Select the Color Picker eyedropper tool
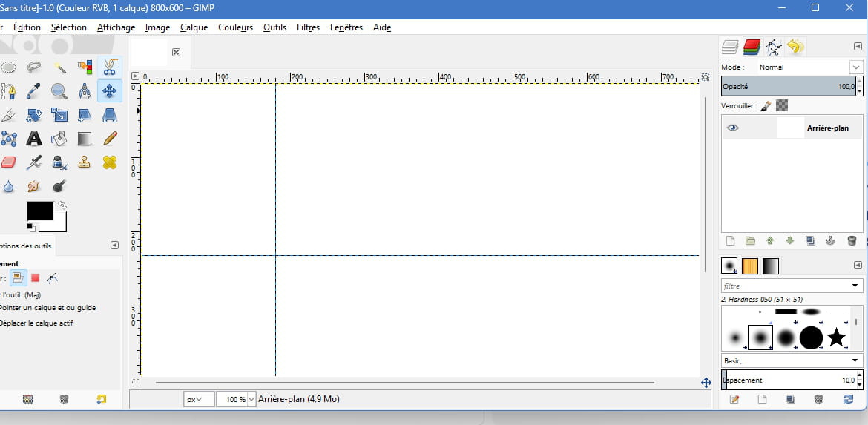The width and height of the screenshot is (868, 425). click(33, 91)
